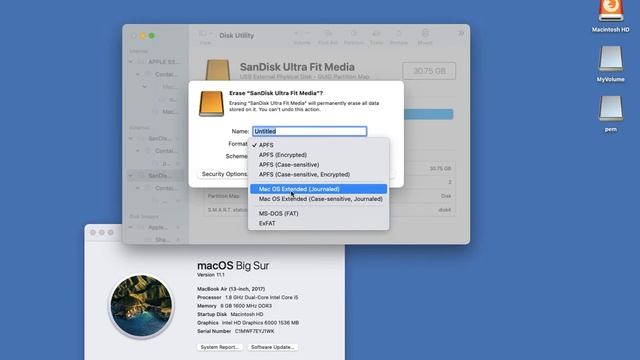Click the Name field containing Untitled
The height and width of the screenshot is (360, 640).
[x=309, y=131]
